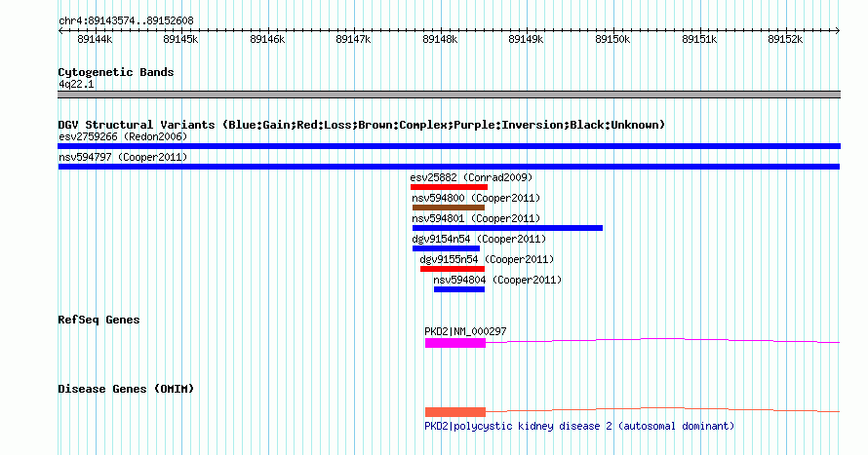Click the Disease Genes (OMIM) track heading
This screenshot has height=455, width=868.
click(126, 389)
